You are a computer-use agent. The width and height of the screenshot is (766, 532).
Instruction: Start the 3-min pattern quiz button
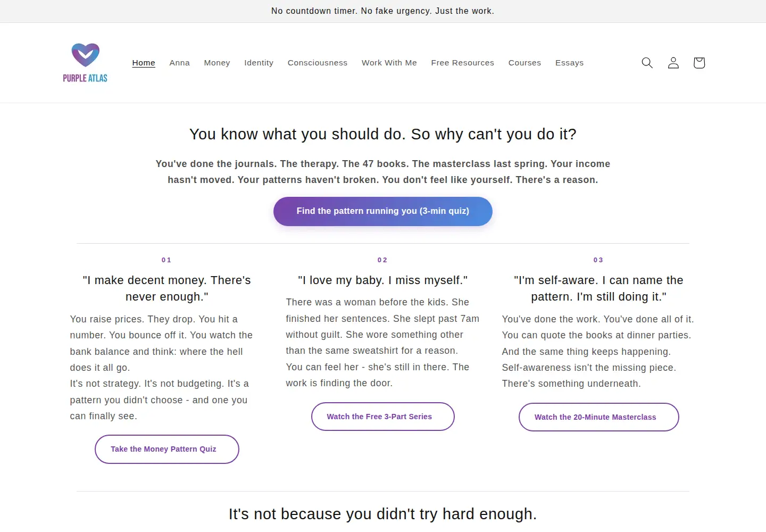(383, 211)
